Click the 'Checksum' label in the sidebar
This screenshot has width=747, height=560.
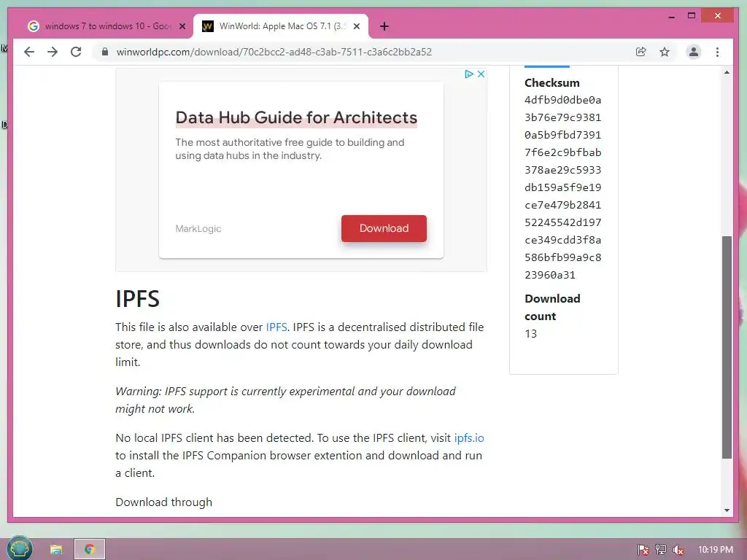pos(552,83)
